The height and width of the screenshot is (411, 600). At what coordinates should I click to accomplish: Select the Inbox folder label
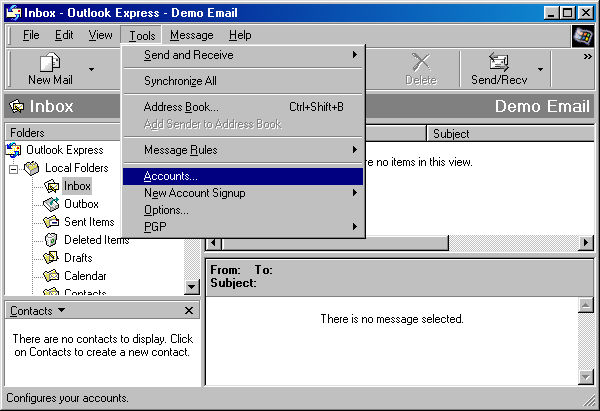[77, 186]
